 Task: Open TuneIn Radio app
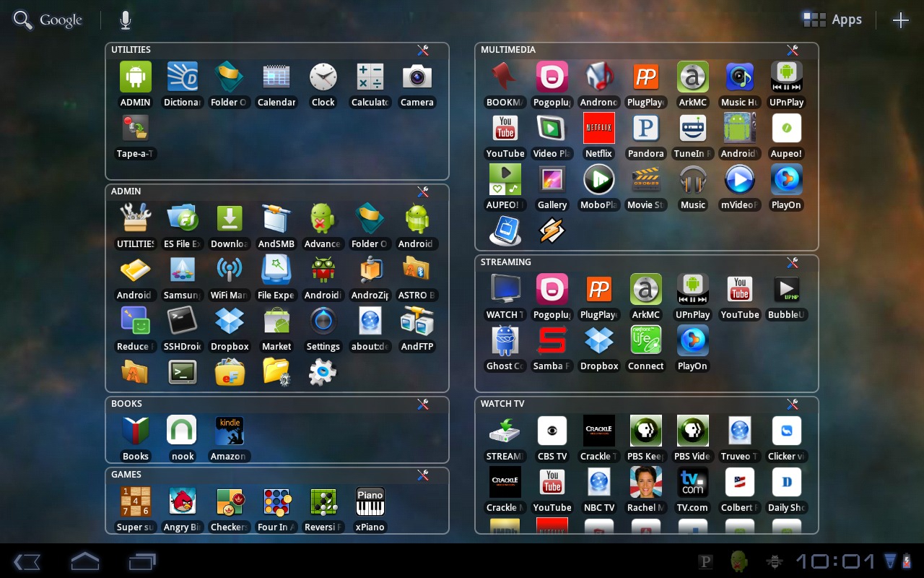coord(693,136)
